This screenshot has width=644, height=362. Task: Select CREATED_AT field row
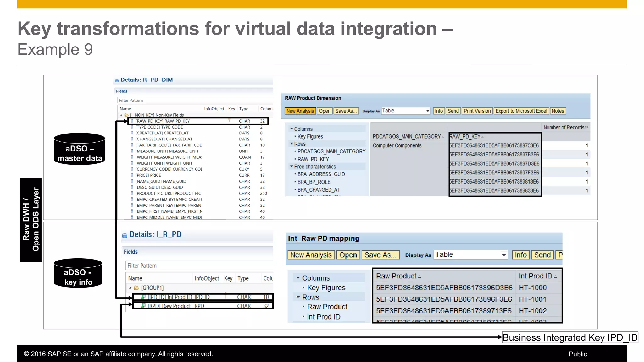point(198,133)
